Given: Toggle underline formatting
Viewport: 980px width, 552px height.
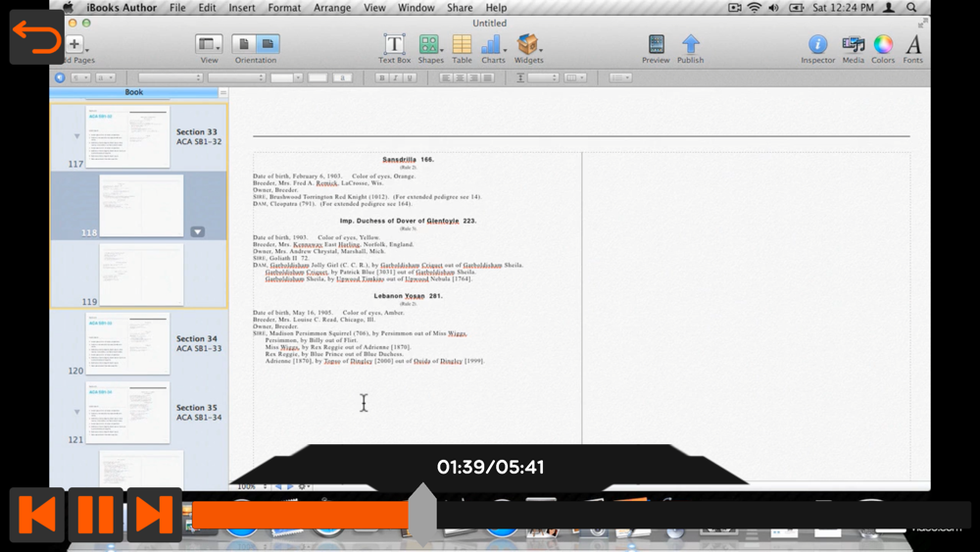Looking at the screenshot, I should click(410, 77).
